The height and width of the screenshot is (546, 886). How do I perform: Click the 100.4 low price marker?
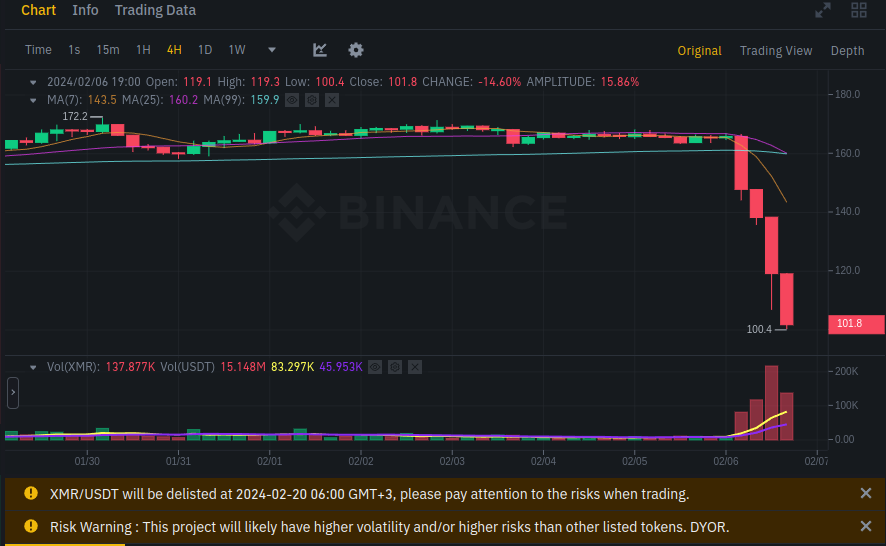(759, 329)
